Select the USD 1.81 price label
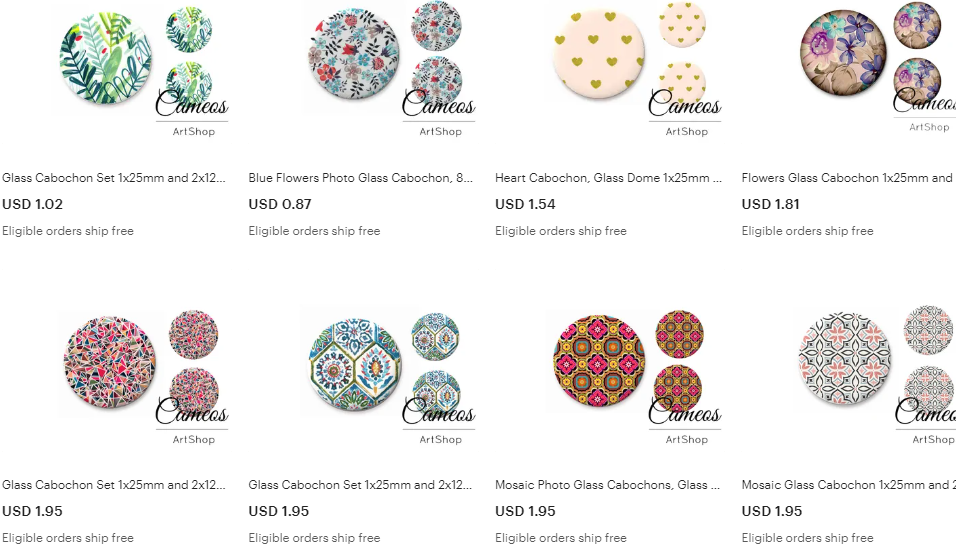Image resolution: width=956 pixels, height=547 pixels. point(771,204)
